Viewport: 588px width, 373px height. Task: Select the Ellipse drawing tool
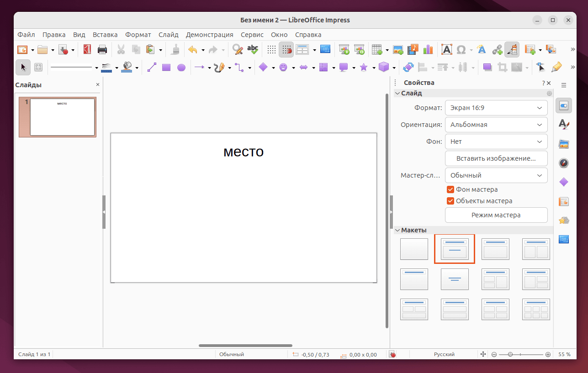(181, 68)
